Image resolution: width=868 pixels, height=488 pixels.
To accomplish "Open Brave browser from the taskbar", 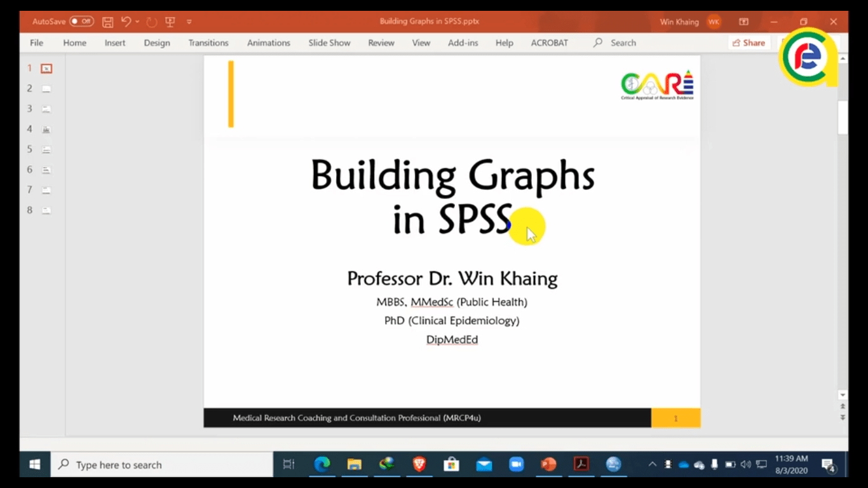I will 419,464.
